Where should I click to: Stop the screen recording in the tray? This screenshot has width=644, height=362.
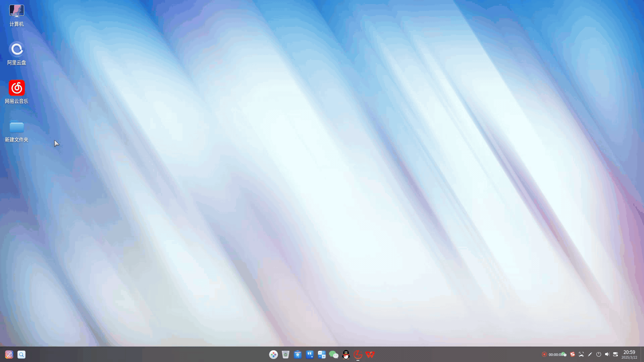click(x=544, y=354)
